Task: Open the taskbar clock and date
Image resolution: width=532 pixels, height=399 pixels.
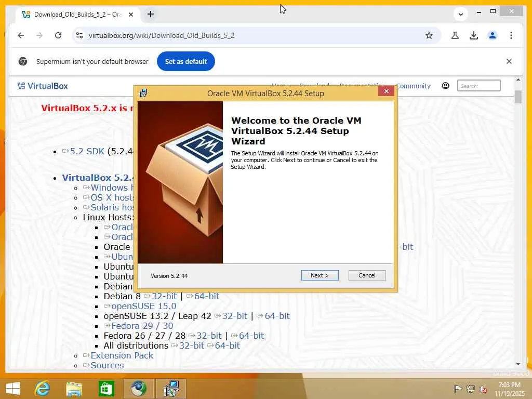Action: click(x=509, y=389)
